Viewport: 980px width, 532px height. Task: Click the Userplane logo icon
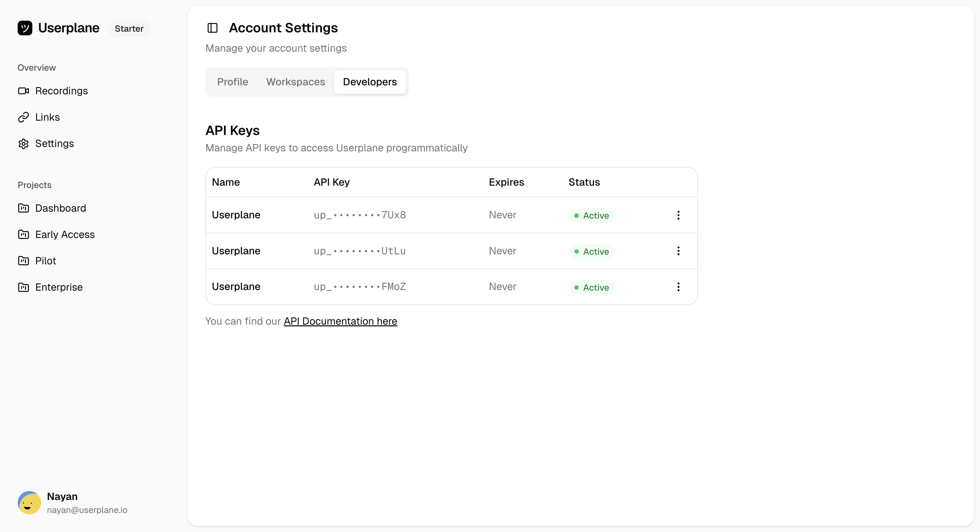(25, 28)
